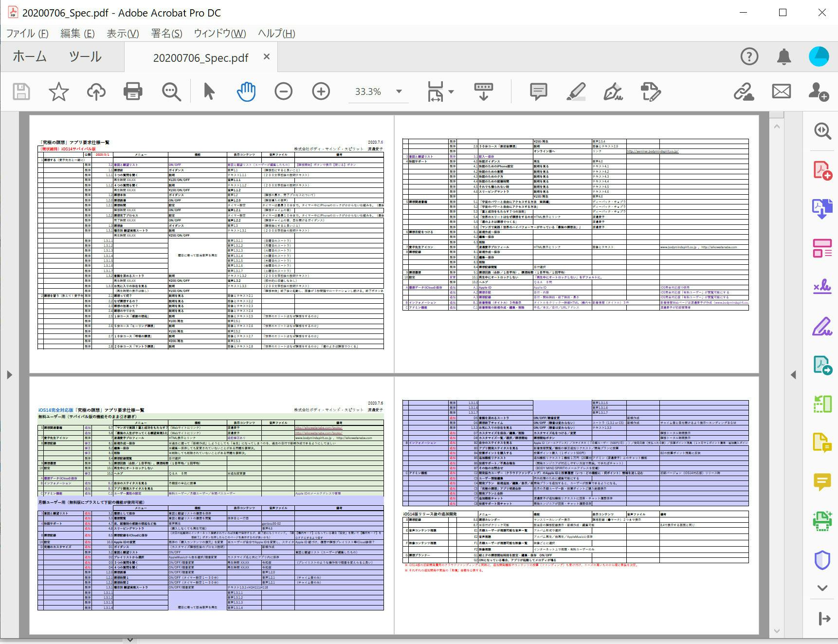Select the Hand pan tool
The height and width of the screenshot is (644, 838).
pyautogui.click(x=246, y=92)
